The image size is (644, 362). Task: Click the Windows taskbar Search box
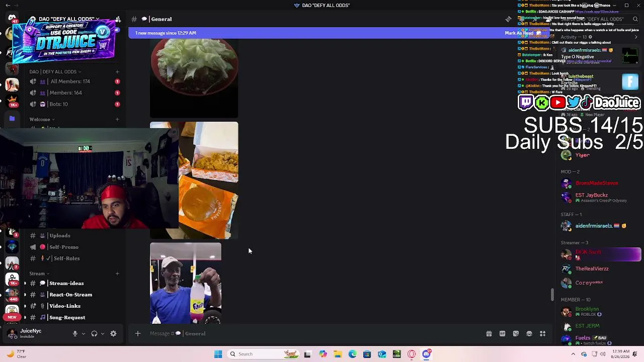coord(264,354)
